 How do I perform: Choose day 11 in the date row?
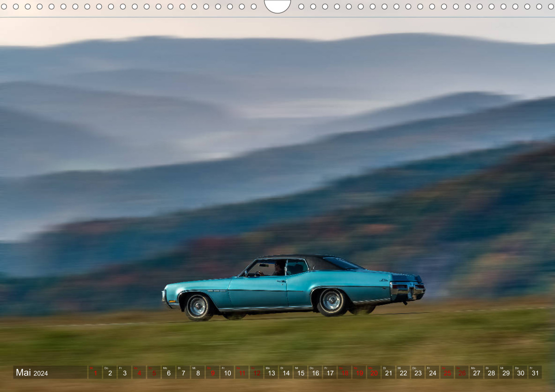(x=242, y=372)
